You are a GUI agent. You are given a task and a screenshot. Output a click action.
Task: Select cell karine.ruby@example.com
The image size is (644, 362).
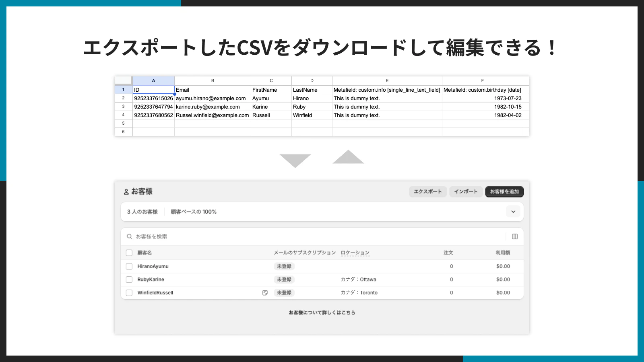click(x=213, y=107)
